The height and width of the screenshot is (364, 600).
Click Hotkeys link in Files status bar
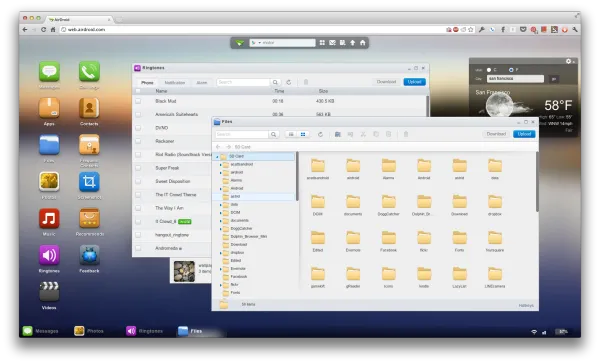tap(526, 305)
